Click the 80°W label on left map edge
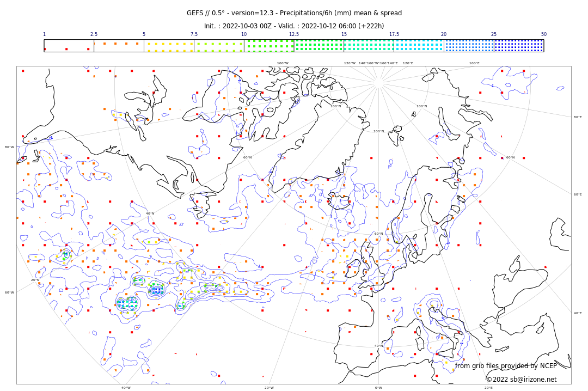Image resolution: width=588 pixels, height=391 pixels. pos(10,147)
